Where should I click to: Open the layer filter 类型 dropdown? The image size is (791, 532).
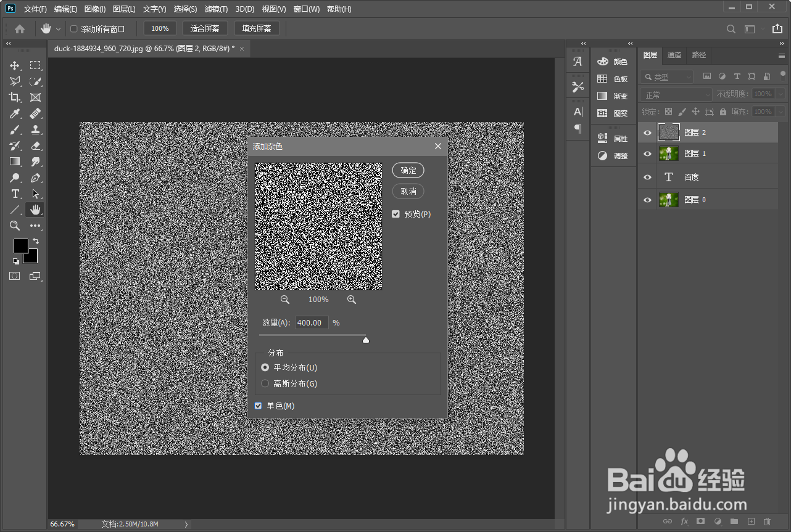666,77
